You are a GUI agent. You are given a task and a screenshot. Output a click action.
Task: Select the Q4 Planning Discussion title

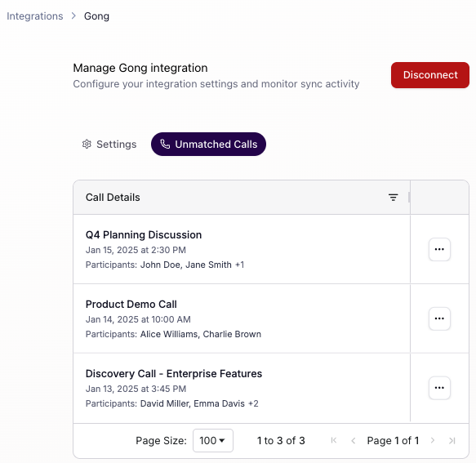(x=144, y=235)
